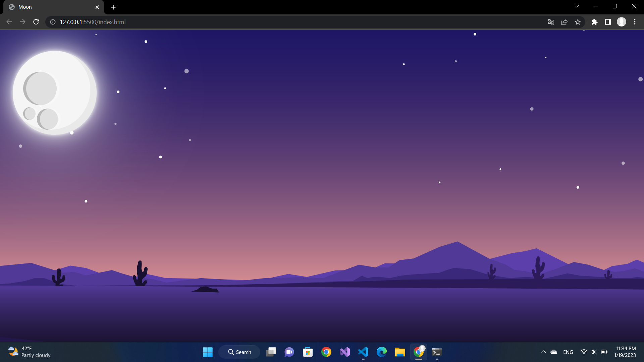Open Windows Terminal from the taskbar
The height and width of the screenshot is (362, 644).
(436, 352)
